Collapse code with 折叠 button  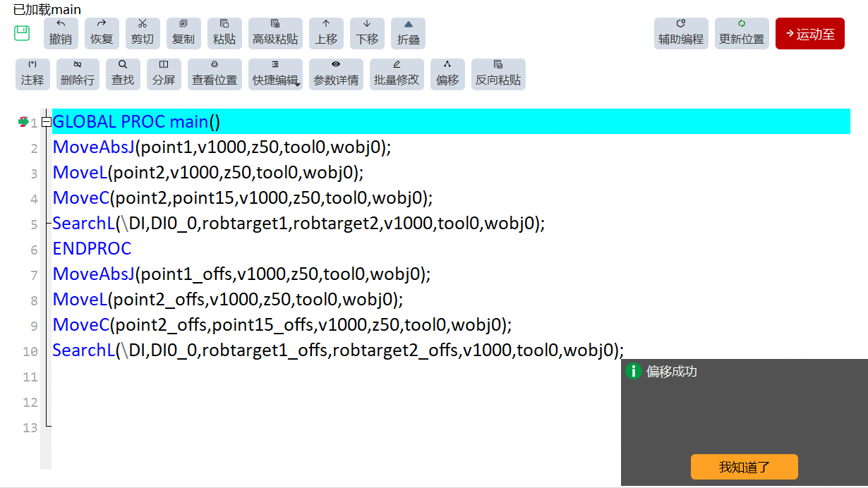click(x=408, y=33)
